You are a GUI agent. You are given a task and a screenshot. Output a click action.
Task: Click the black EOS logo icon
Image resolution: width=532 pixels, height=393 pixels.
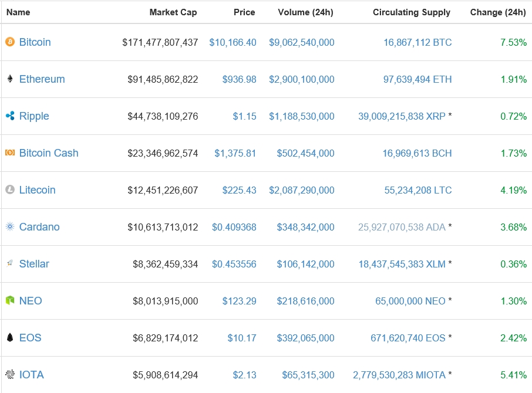point(9,338)
